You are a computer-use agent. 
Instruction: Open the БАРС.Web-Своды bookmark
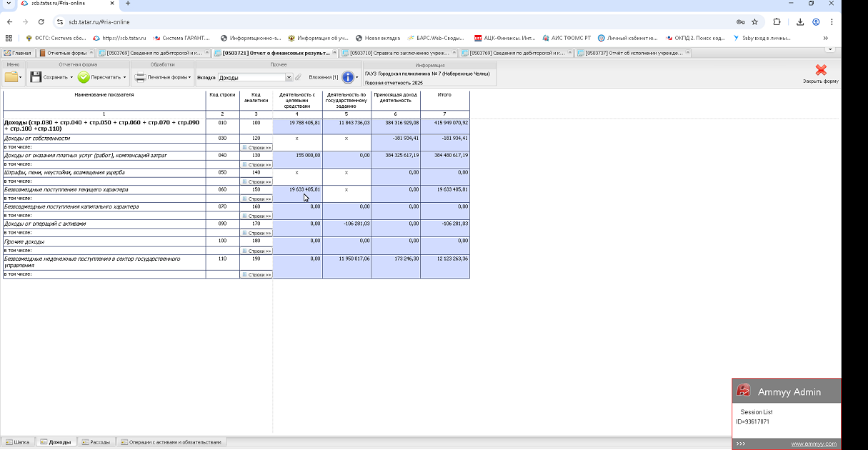tap(436, 38)
